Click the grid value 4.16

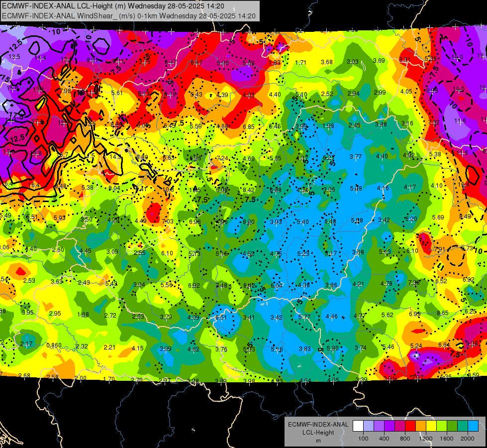[383, 188]
